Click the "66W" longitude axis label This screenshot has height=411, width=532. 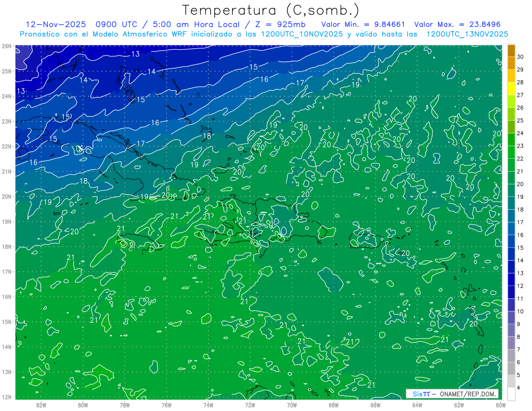coord(376,404)
